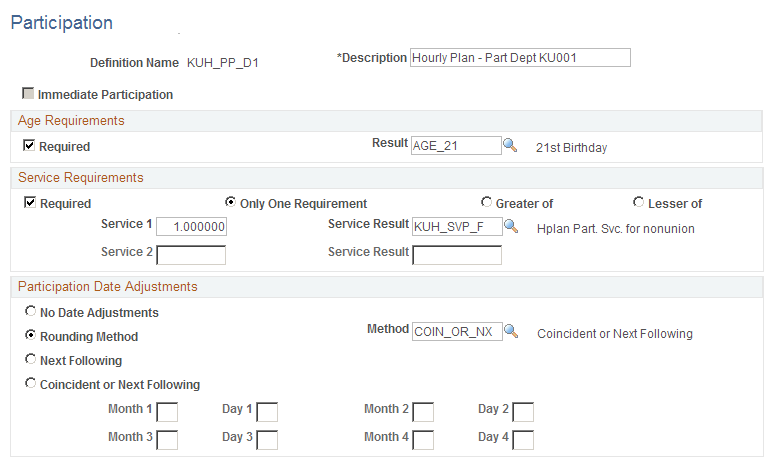Select Lesser of radio option
This screenshot has height=463, width=778.
639,202
